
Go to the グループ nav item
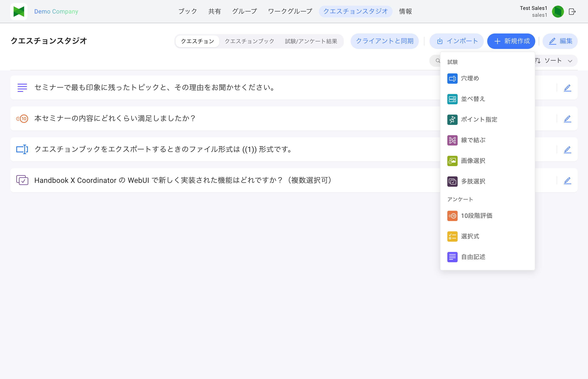(244, 11)
